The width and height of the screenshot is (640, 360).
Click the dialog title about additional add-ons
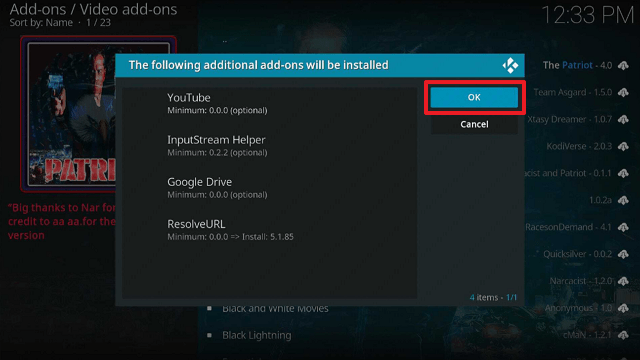(258, 65)
